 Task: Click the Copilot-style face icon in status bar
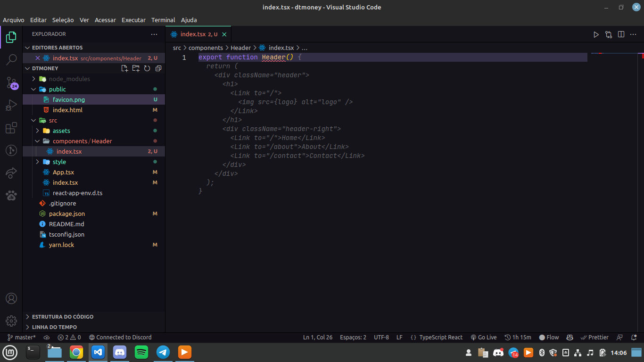570,337
